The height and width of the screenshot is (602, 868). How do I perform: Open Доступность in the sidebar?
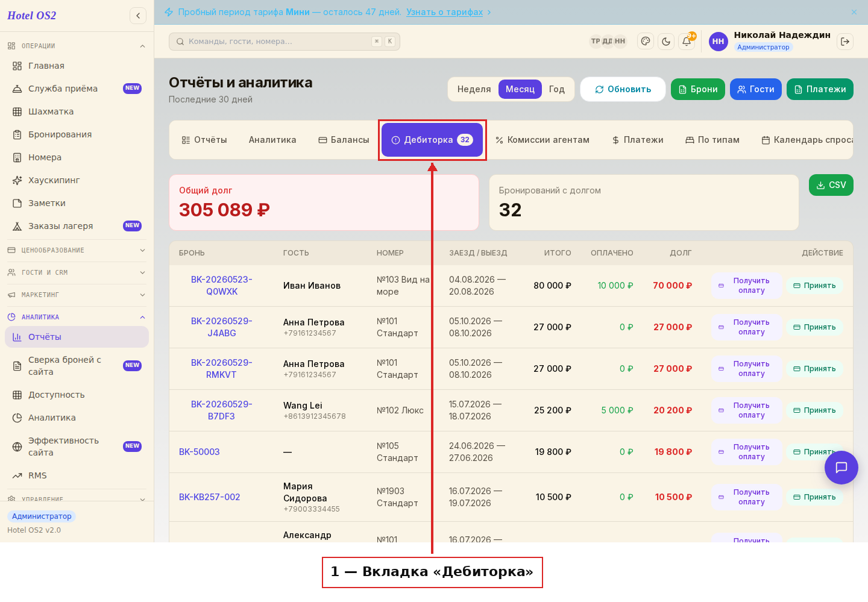77,395
